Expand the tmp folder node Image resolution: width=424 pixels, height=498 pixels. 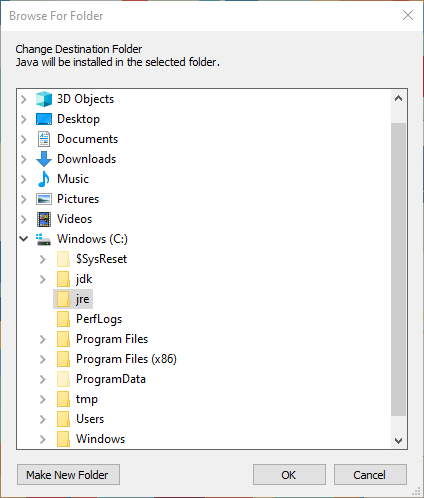click(43, 399)
